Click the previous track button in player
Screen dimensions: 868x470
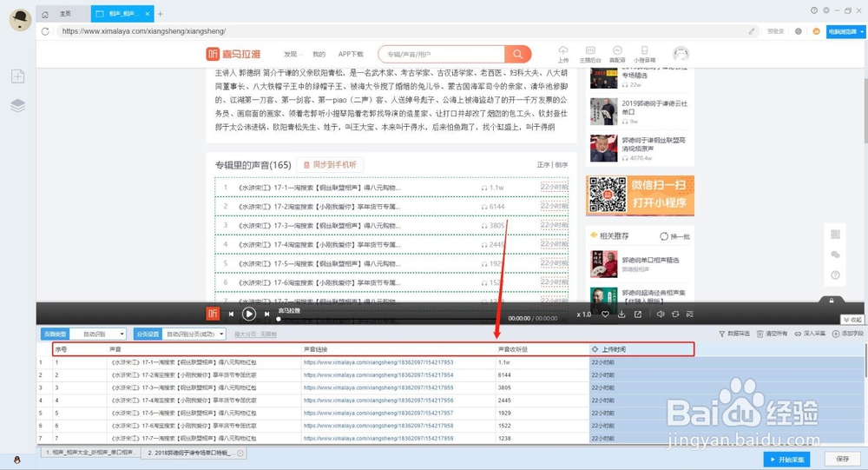[x=231, y=314]
